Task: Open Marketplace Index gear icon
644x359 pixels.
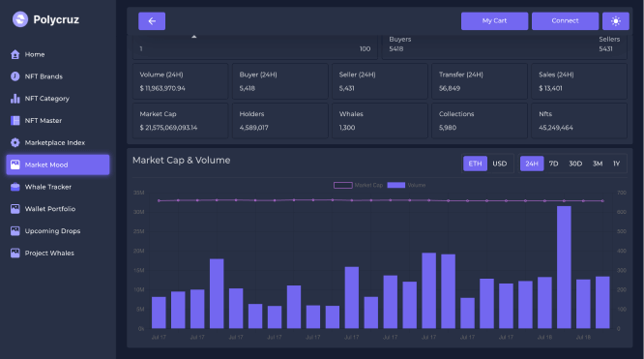Action: point(15,142)
